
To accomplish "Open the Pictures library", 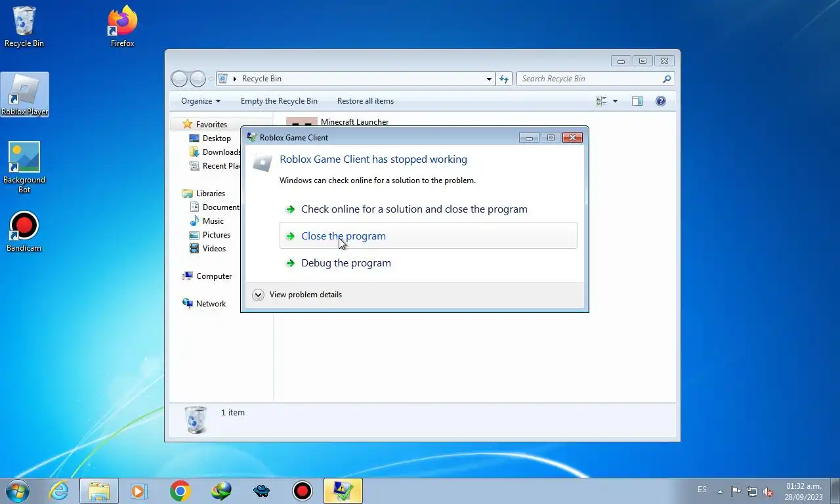I will point(210,235).
